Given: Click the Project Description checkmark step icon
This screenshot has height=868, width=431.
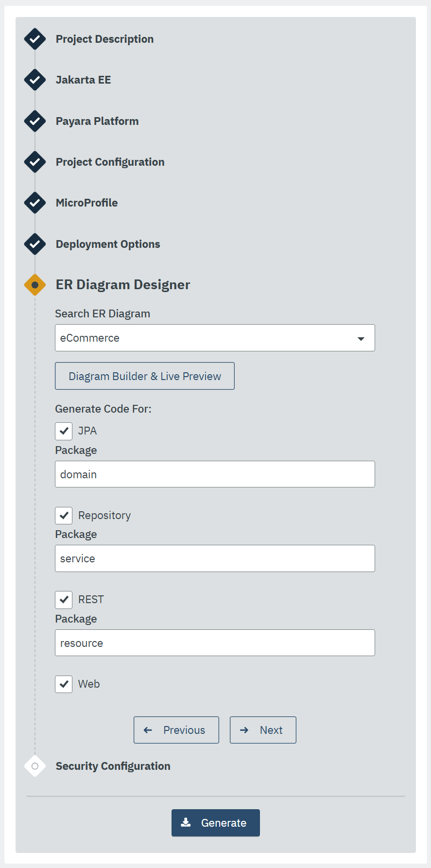Looking at the screenshot, I should tap(35, 39).
